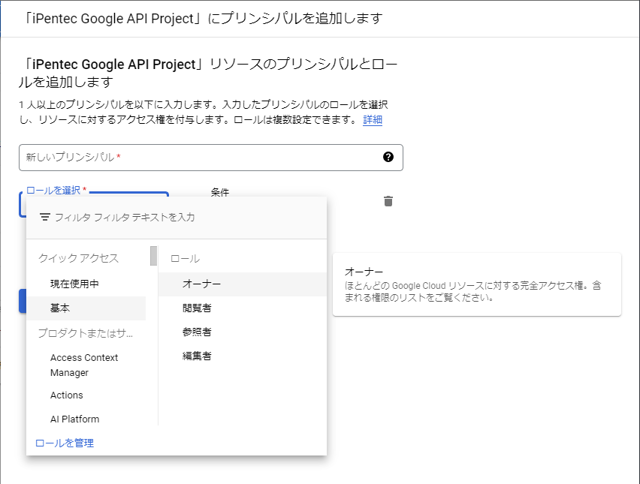Click the 条件 label
Screen dimensions: 640x484
coord(220,192)
